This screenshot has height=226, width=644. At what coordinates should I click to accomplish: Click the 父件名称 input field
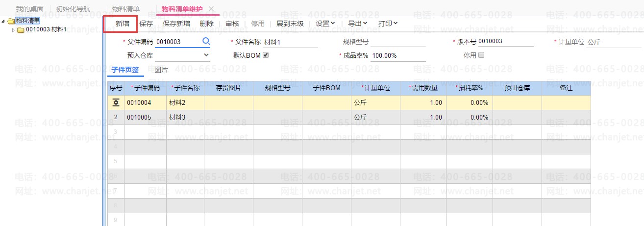(x=290, y=42)
